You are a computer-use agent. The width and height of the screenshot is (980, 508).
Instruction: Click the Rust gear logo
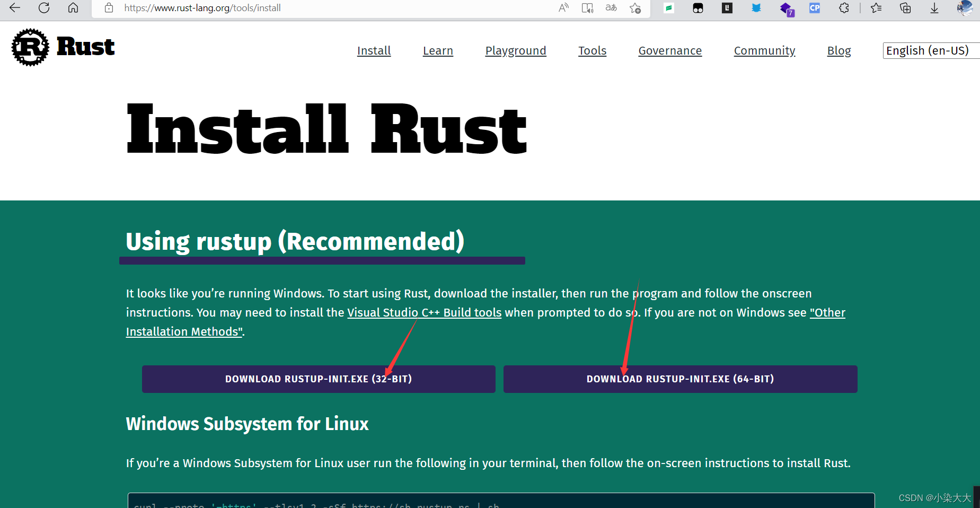30,47
